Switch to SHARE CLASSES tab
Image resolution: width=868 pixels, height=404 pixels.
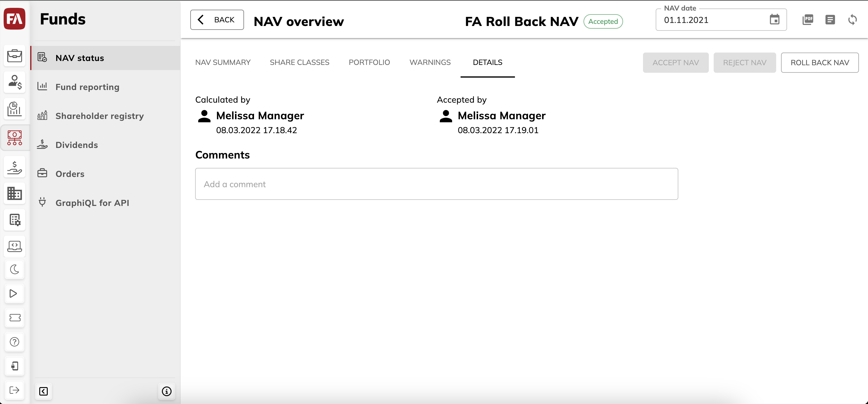click(300, 62)
